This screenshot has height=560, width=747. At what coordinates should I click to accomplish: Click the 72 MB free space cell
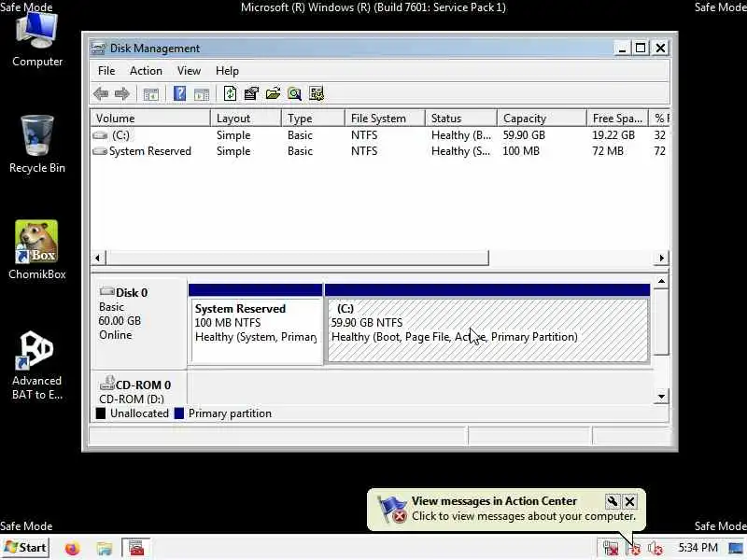click(x=608, y=151)
